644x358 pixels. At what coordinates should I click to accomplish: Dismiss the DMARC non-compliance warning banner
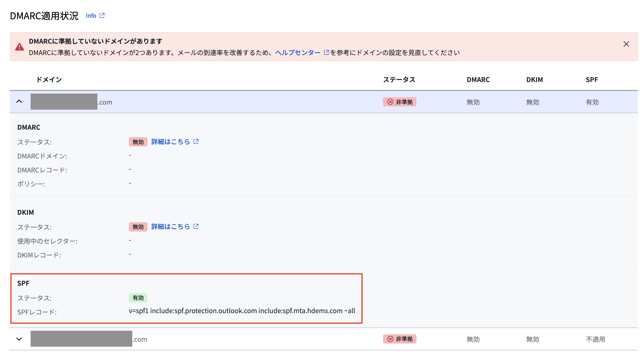pos(626,44)
